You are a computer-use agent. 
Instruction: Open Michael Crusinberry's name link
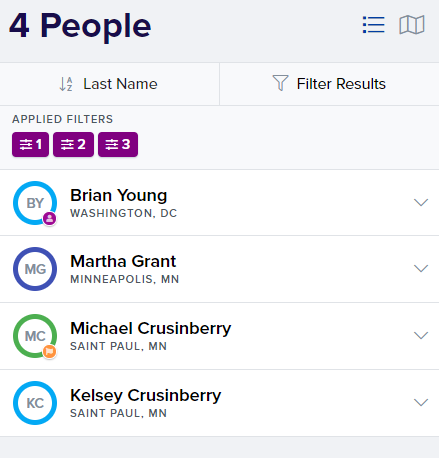pyautogui.click(x=151, y=328)
